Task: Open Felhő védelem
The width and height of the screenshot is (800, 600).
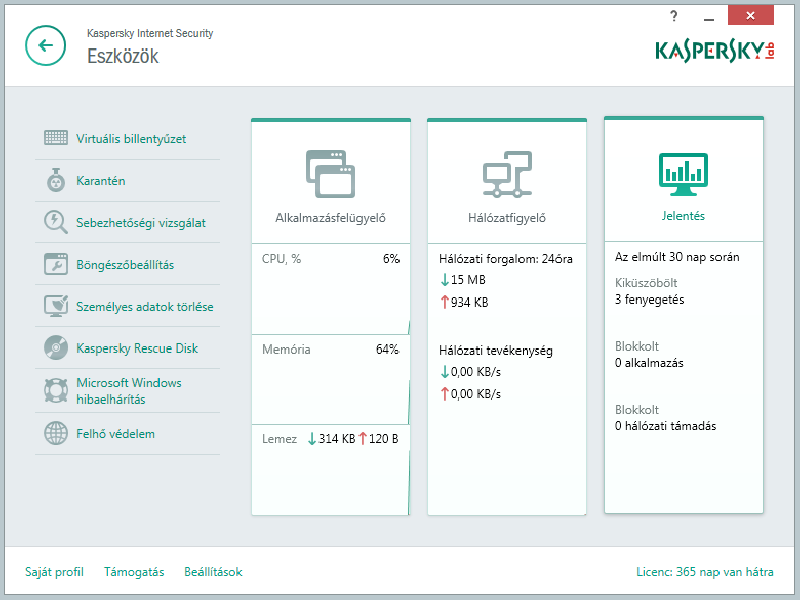Action: pyautogui.click(x=115, y=434)
